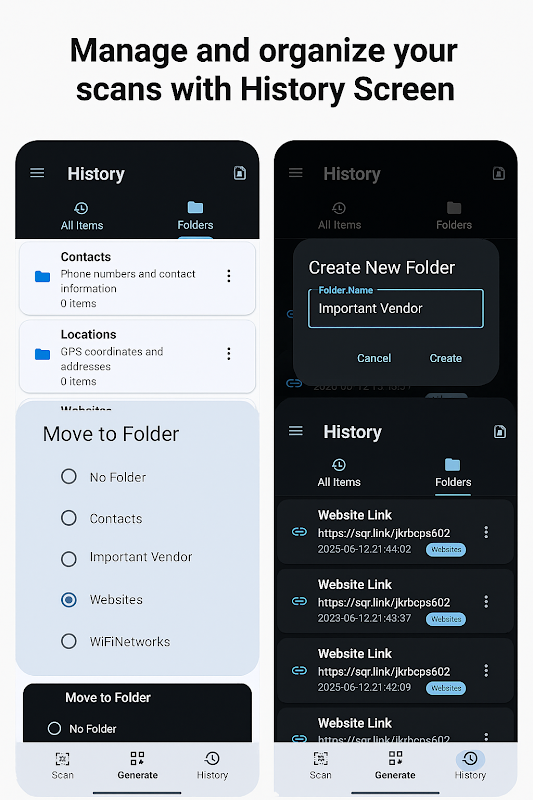Open the Contacts folder icon

[x=42, y=277]
